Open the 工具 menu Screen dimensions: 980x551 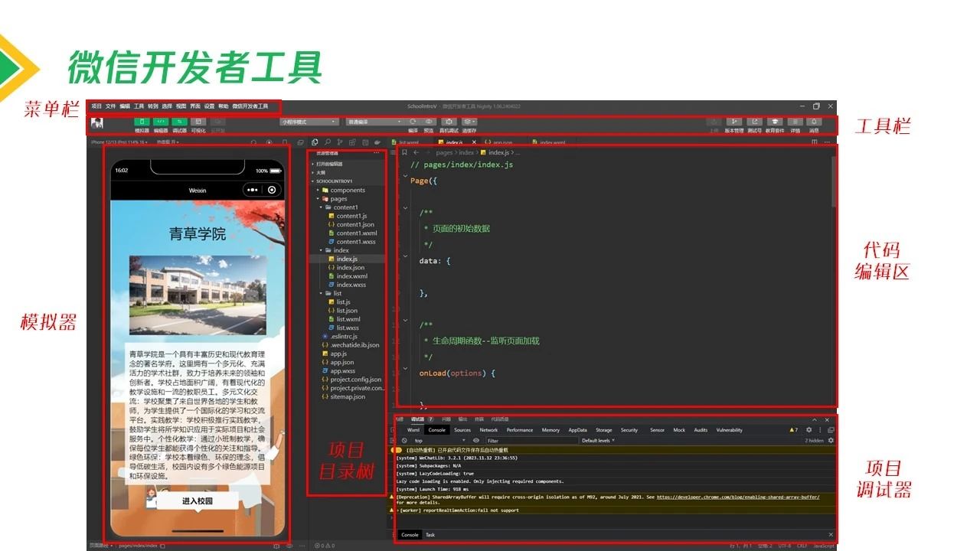pos(139,106)
